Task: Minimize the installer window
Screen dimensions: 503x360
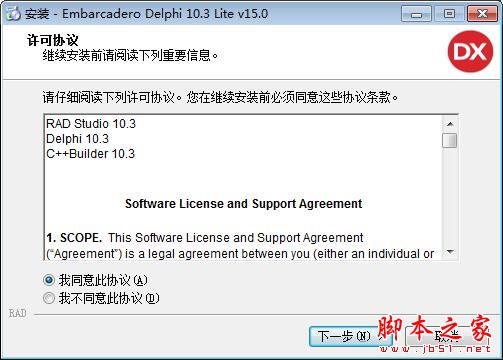Action: tap(416, 14)
